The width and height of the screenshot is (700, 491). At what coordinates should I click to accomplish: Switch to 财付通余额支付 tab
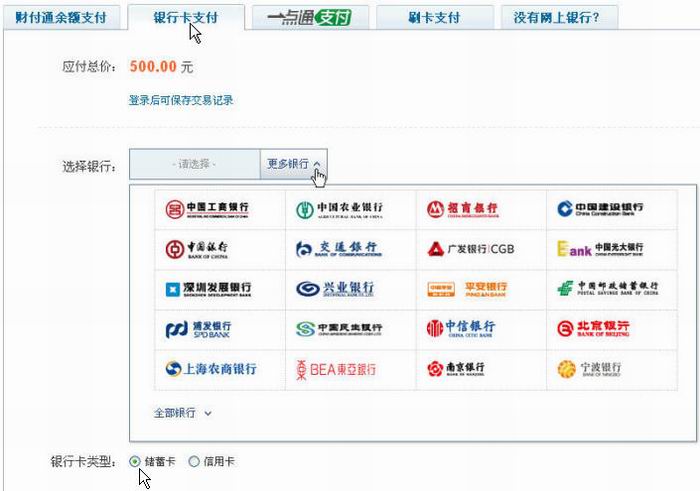(x=61, y=18)
